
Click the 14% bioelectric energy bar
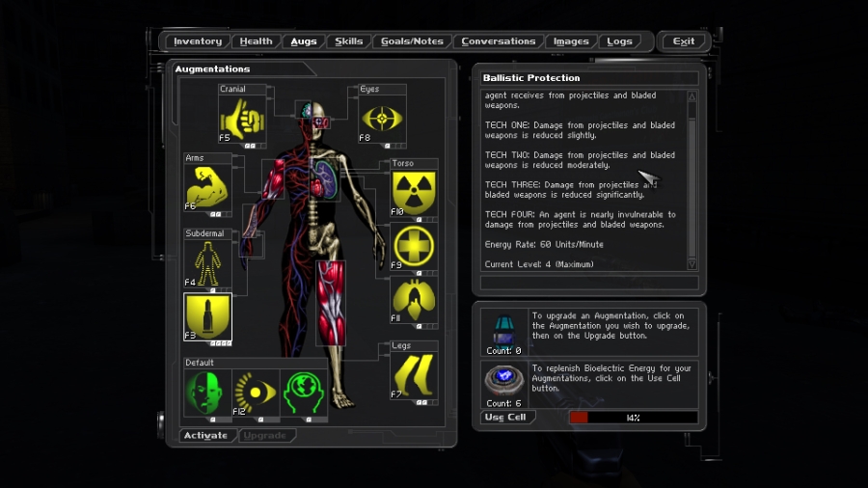click(x=634, y=418)
